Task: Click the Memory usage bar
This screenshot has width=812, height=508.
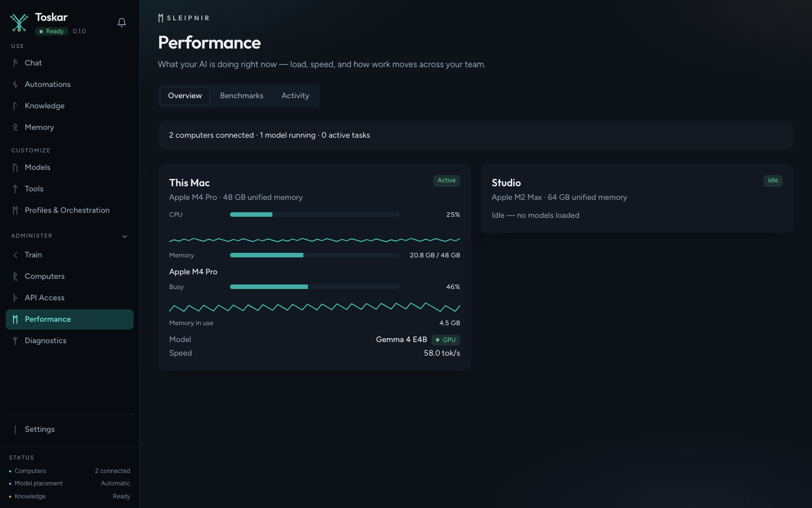Action: click(315, 255)
